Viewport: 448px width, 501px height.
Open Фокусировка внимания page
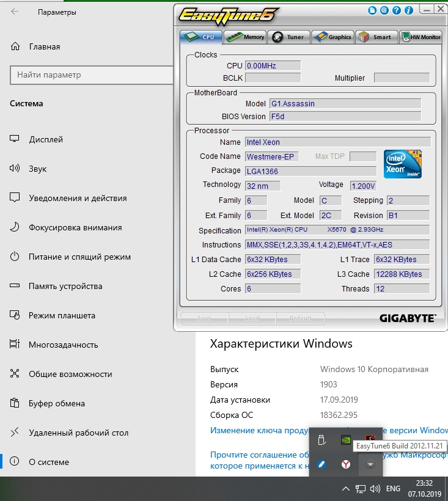coord(75,227)
